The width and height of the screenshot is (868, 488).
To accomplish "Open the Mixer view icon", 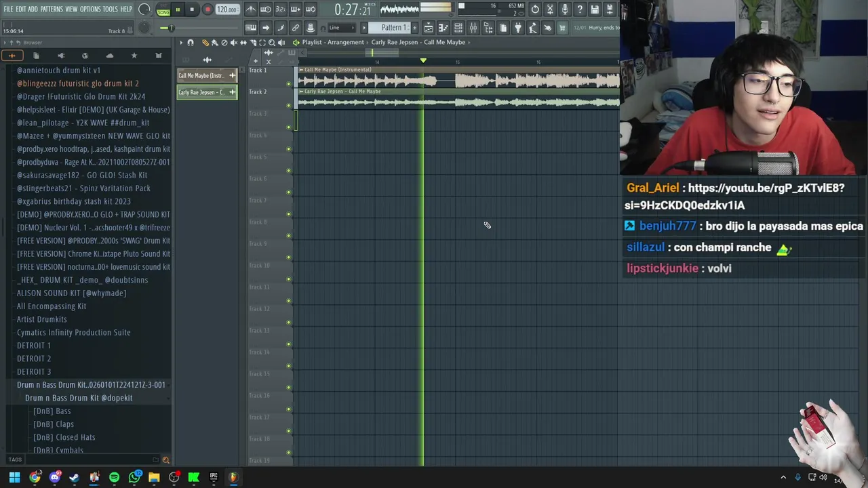I will pyautogui.click(x=473, y=28).
